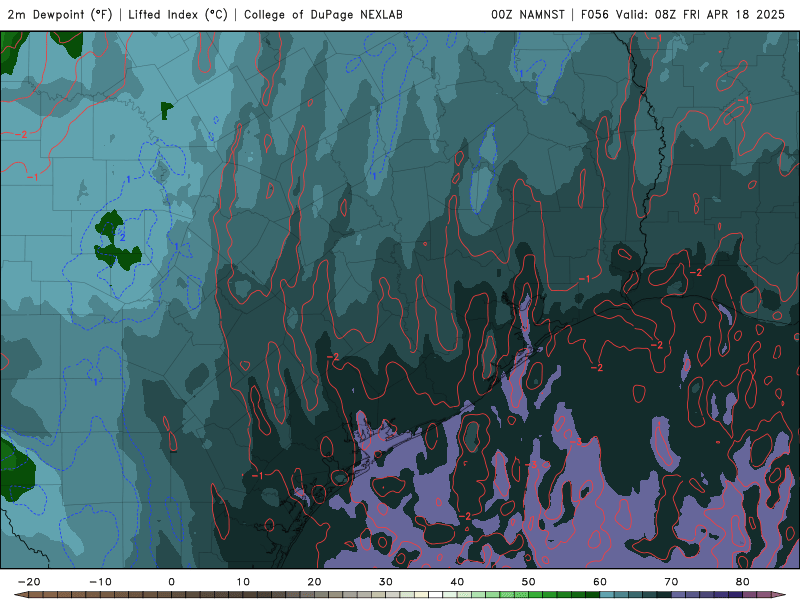
Task: Click the "50" colorbar label
Action: point(529,582)
